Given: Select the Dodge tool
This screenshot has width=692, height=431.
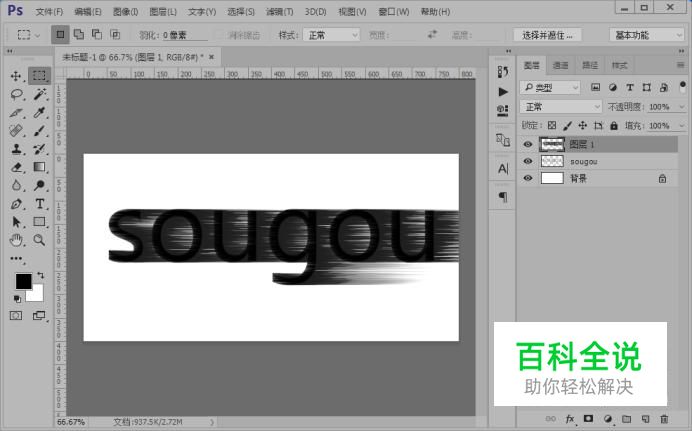Looking at the screenshot, I should pyautogui.click(x=39, y=185).
